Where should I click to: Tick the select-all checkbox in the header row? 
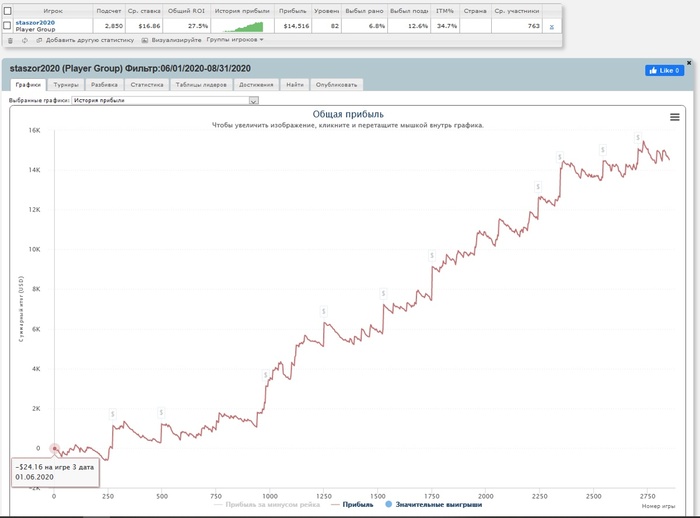pyautogui.click(x=7, y=11)
